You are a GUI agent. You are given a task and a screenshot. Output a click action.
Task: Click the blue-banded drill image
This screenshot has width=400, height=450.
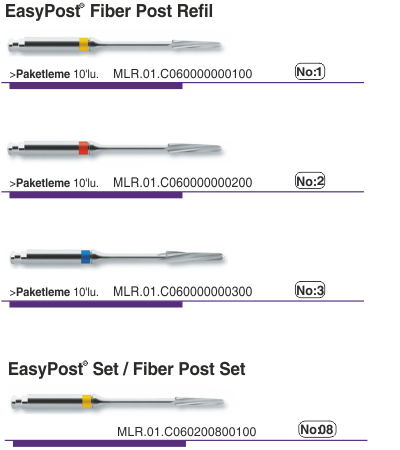tap(117, 257)
